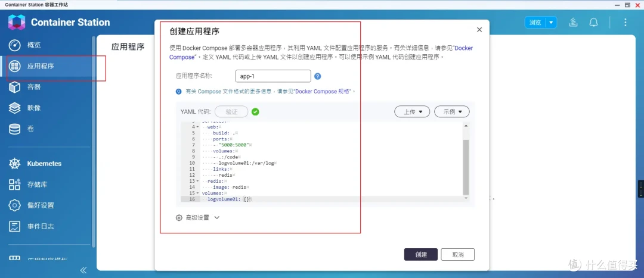644x278 pixels.
Task: Click the 'build: .' line in YAML
Action: (x=224, y=133)
